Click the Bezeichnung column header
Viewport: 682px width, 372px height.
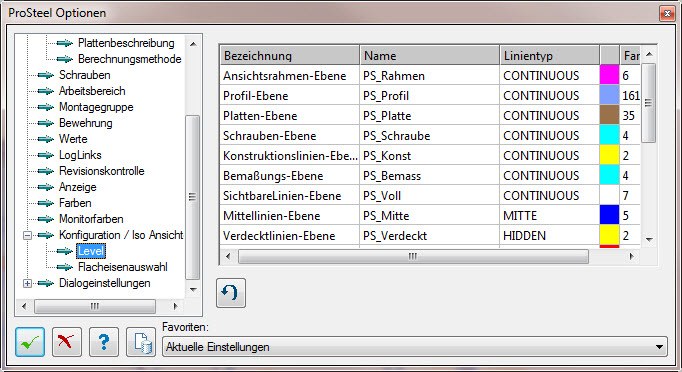pyautogui.click(x=290, y=56)
